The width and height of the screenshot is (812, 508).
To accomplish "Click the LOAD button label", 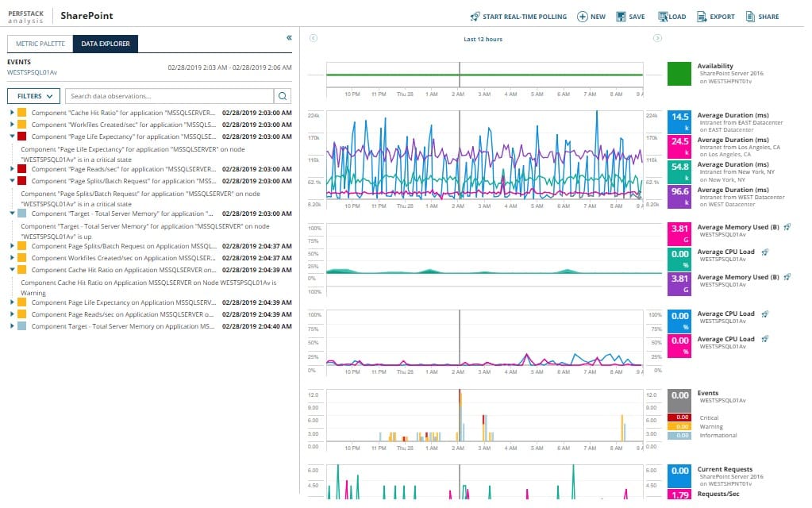I will 677,17.
